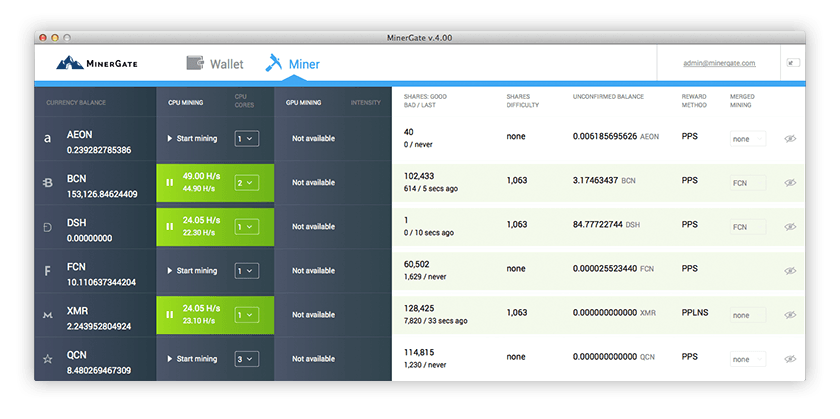
Task: Click the XMR Monero icon
Action: 47,315
